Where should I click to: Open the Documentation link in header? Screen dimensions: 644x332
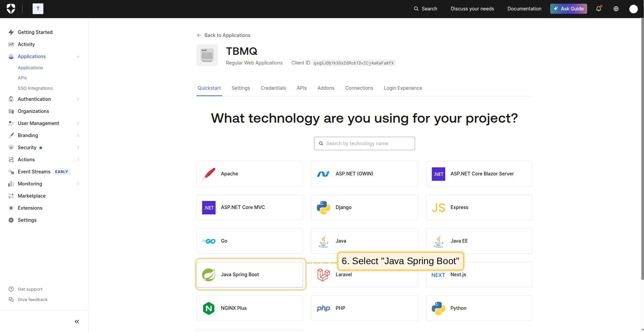pyautogui.click(x=524, y=9)
